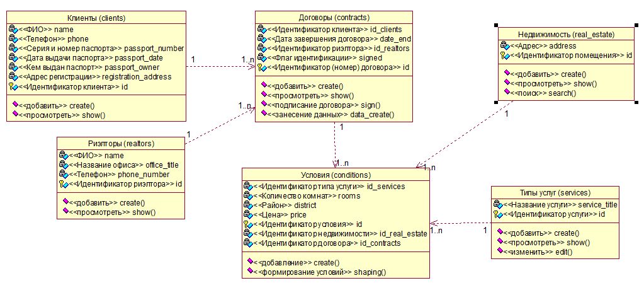Click key icon of Идентификатор (номер) договора

pos(262,67)
